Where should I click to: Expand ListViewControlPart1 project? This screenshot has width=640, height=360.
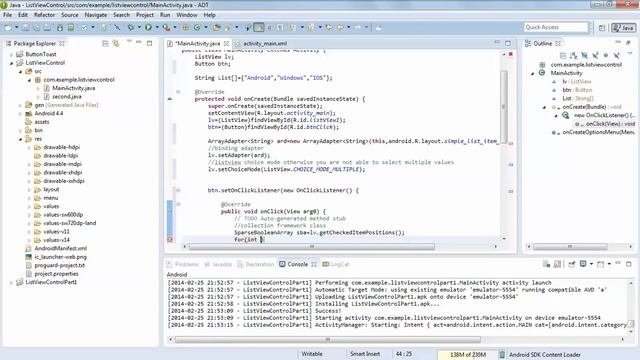[11, 282]
